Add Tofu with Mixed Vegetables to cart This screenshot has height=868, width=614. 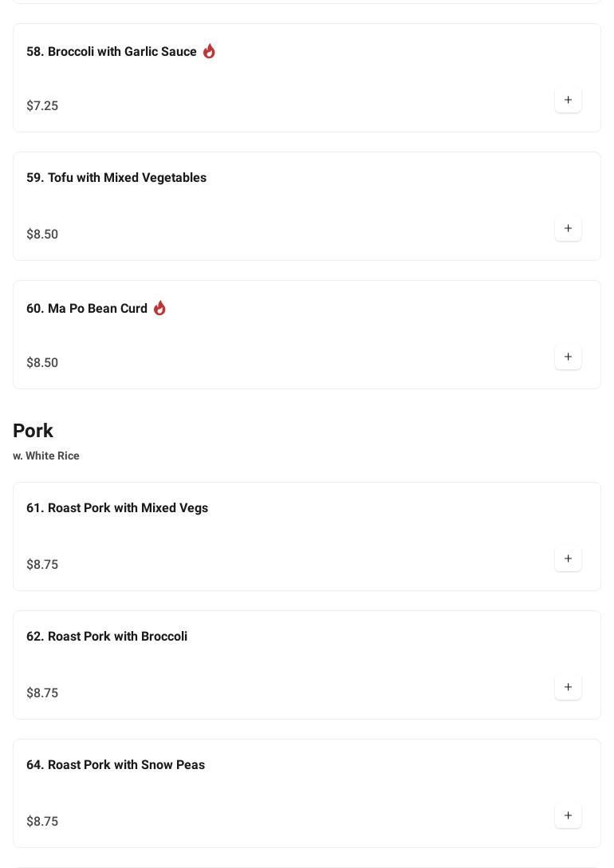568,229
